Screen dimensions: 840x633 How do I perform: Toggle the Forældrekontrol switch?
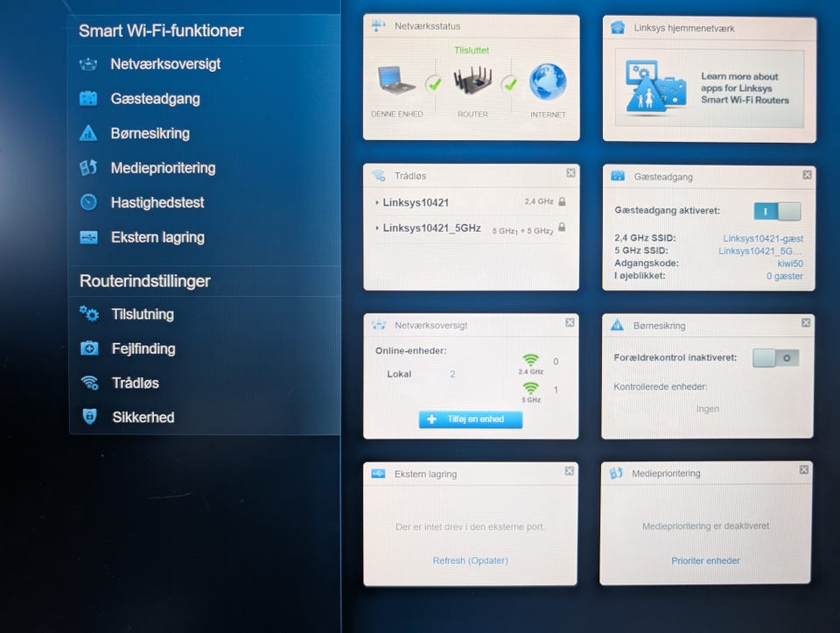click(x=776, y=357)
